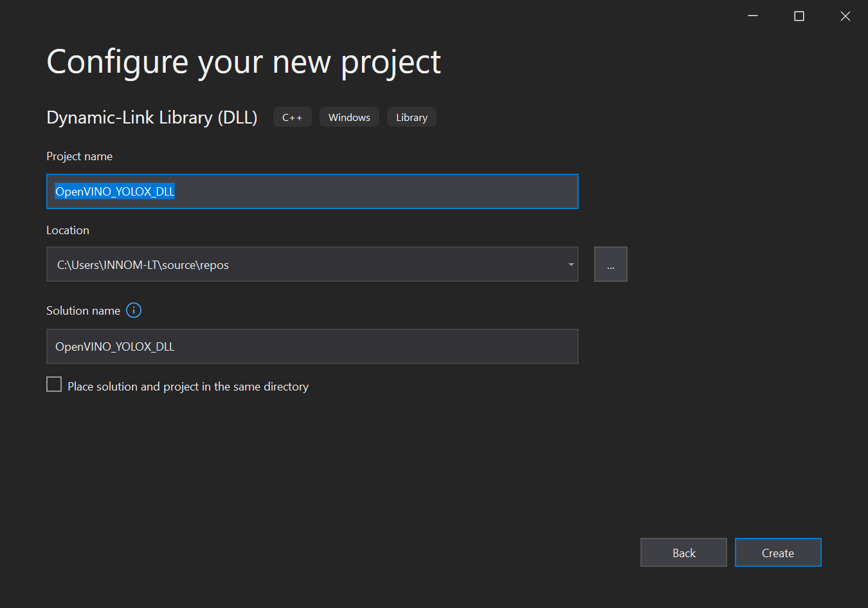868x608 pixels.
Task: Maximize the project configuration window
Action: [x=799, y=16]
